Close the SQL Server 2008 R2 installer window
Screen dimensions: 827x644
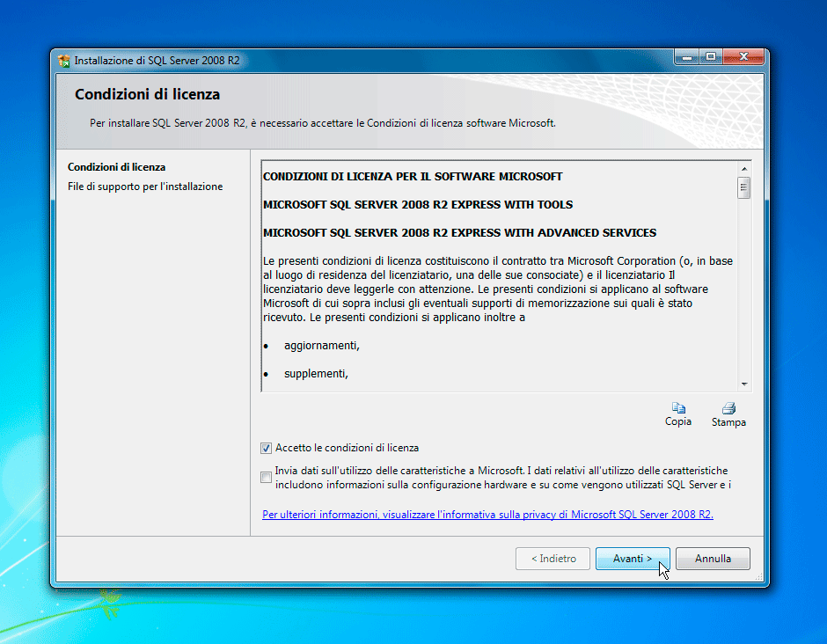pyautogui.click(x=743, y=57)
